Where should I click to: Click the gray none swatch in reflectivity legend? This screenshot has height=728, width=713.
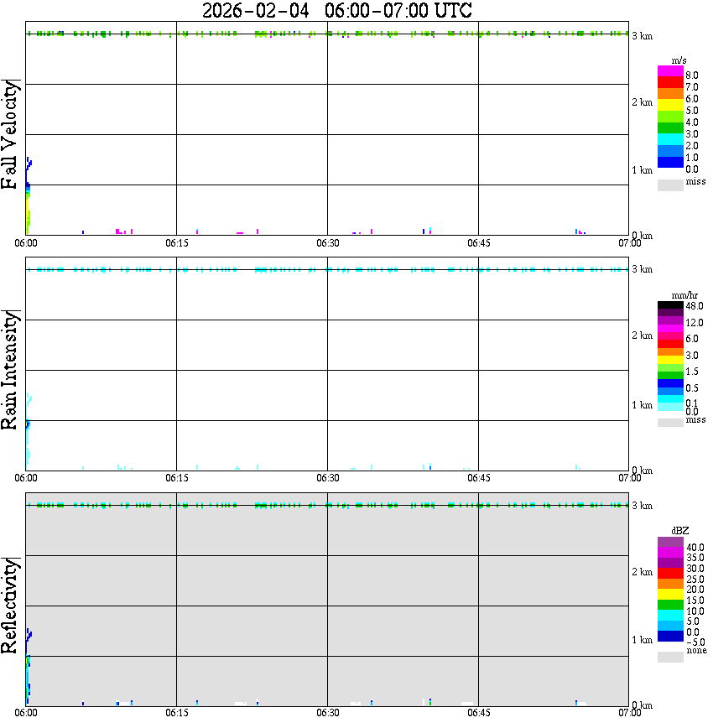(670, 657)
